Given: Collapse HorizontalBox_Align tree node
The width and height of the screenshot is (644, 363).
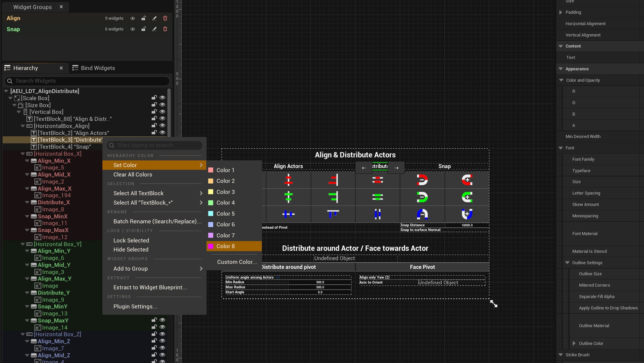Looking at the screenshot, I should click(x=23, y=126).
